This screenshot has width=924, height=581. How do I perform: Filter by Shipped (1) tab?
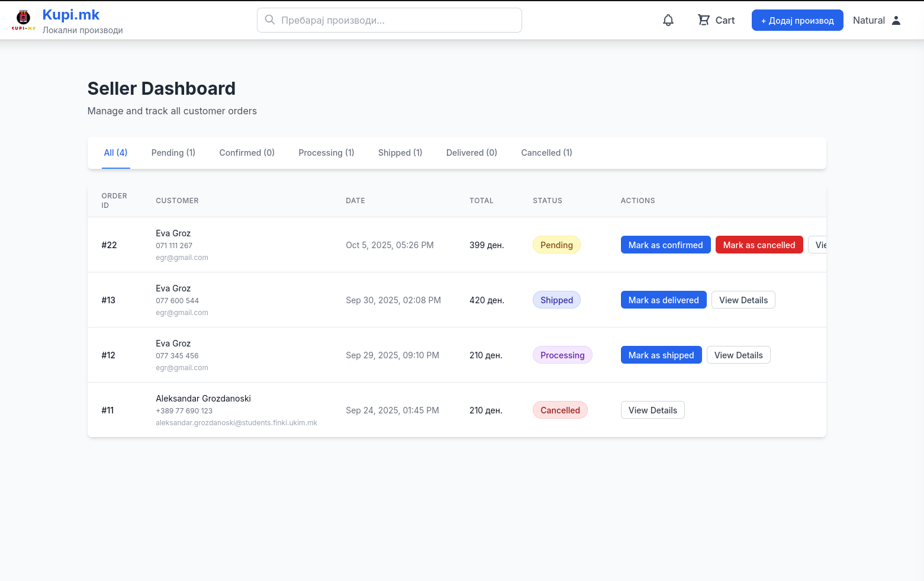400,153
